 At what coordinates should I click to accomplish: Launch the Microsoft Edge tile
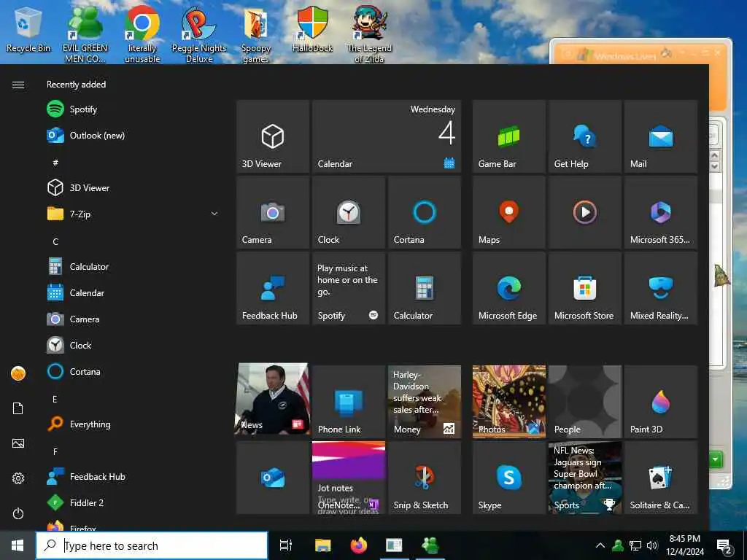click(508, 288)
